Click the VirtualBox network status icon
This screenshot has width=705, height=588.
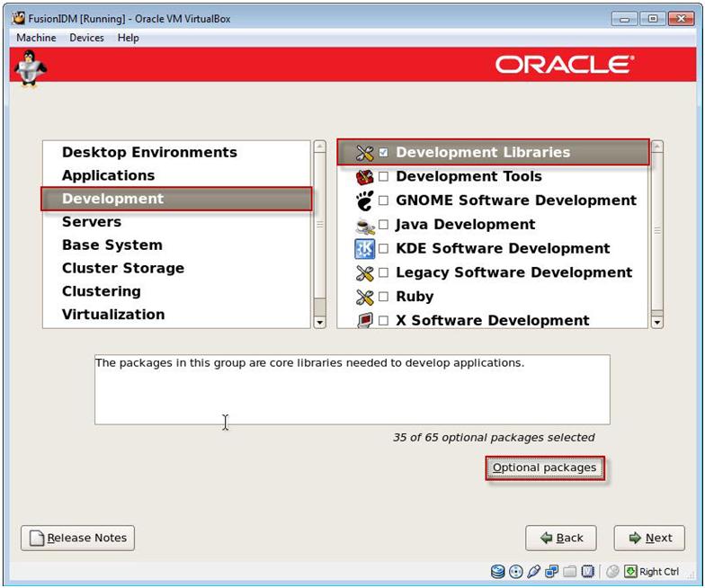click(551, 572)
